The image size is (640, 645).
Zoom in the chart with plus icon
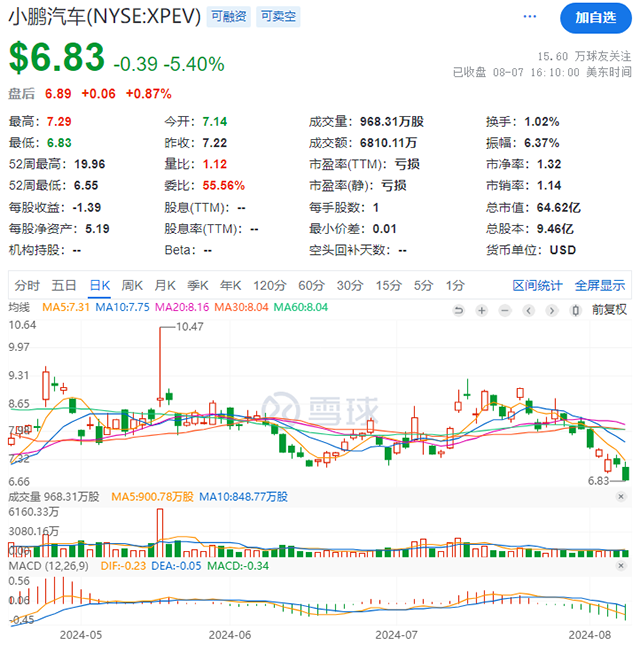coord(482,310)
